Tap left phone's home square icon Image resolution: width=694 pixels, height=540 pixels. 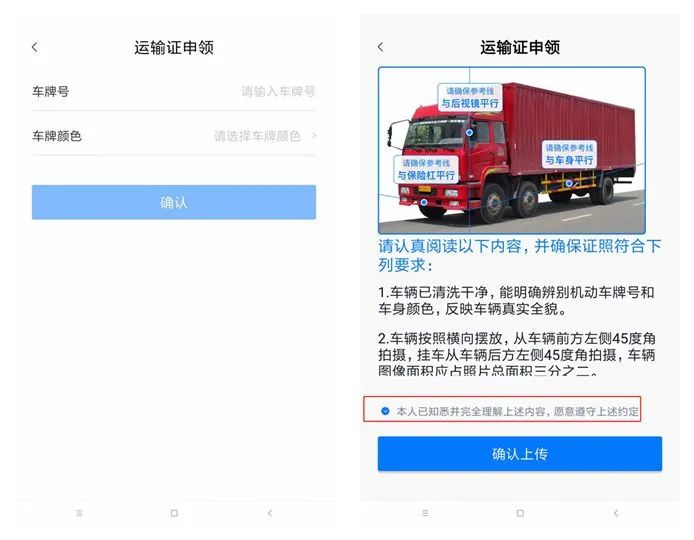point(174,513)
